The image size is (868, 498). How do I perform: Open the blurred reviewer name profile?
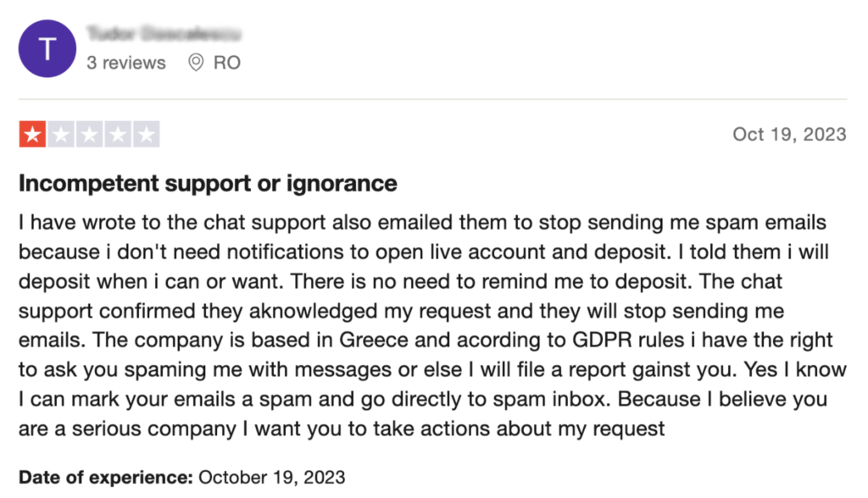tap(164, 35)
